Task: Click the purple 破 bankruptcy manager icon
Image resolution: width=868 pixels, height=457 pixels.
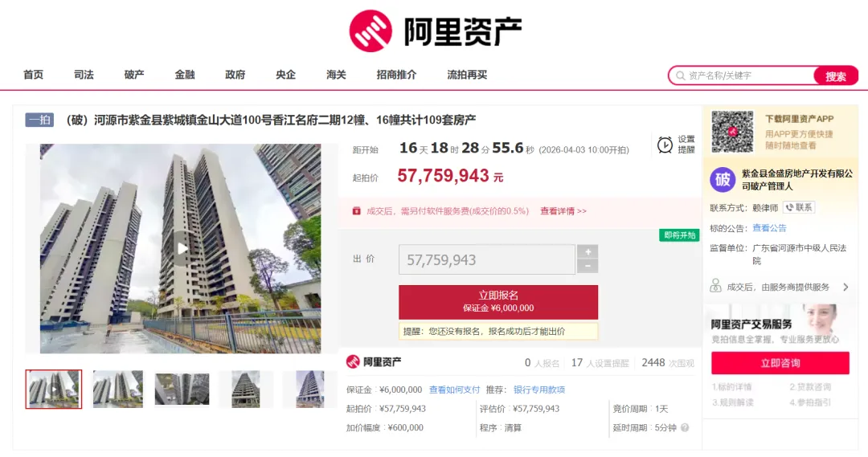Action: click(x=723, y=180)
